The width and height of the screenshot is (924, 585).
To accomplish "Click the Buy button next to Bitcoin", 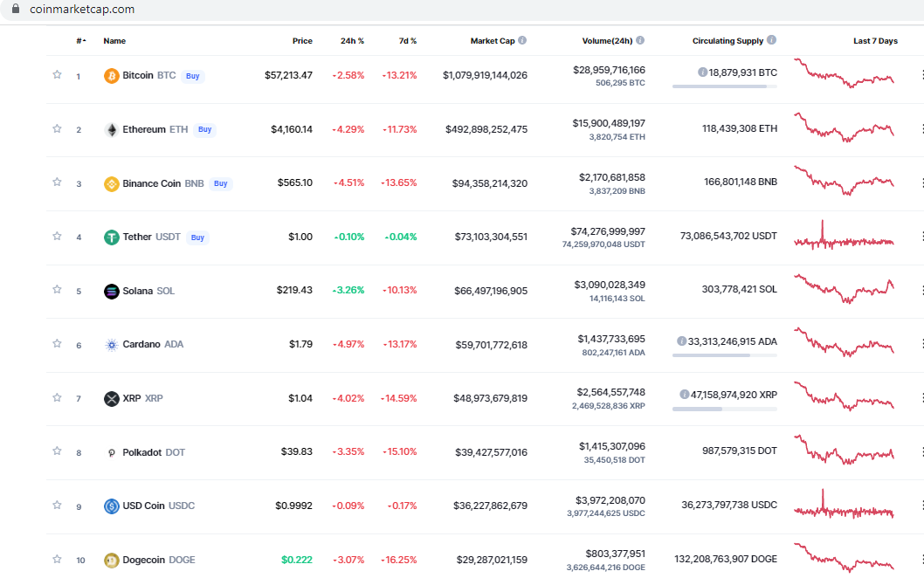I will coord(193,76).
